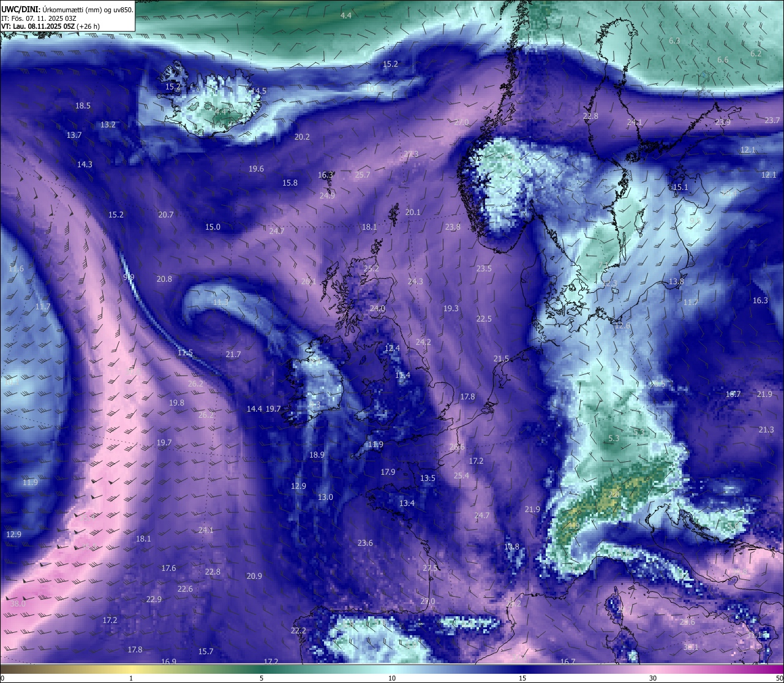Click the 14.3 value on the map

85,164
